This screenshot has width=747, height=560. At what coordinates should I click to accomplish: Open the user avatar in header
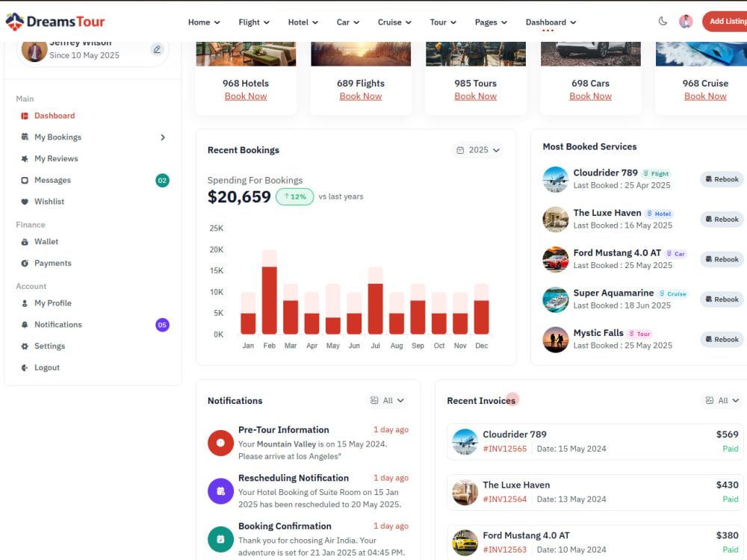(686, 22)
